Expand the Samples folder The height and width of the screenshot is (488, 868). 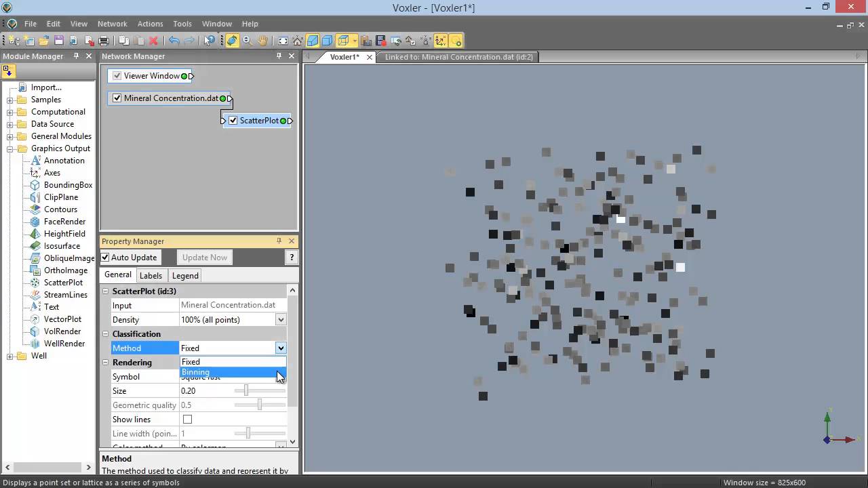point(10,100)
